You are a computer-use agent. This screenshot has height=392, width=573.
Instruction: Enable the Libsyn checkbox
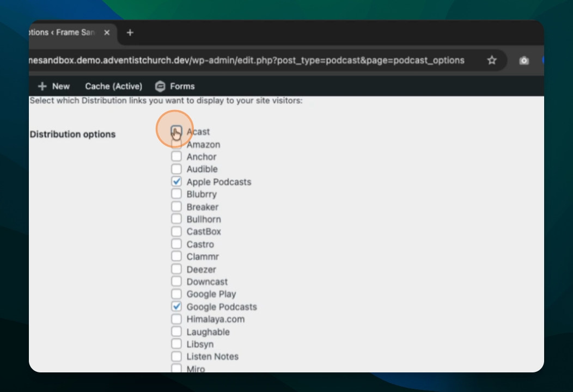click(x=176, y=344)
